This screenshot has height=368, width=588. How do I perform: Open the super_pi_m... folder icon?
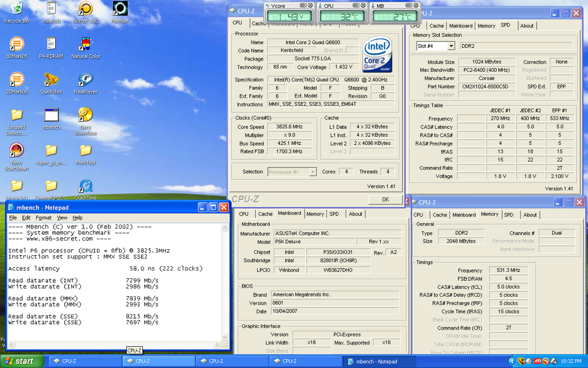pos(51,155)
